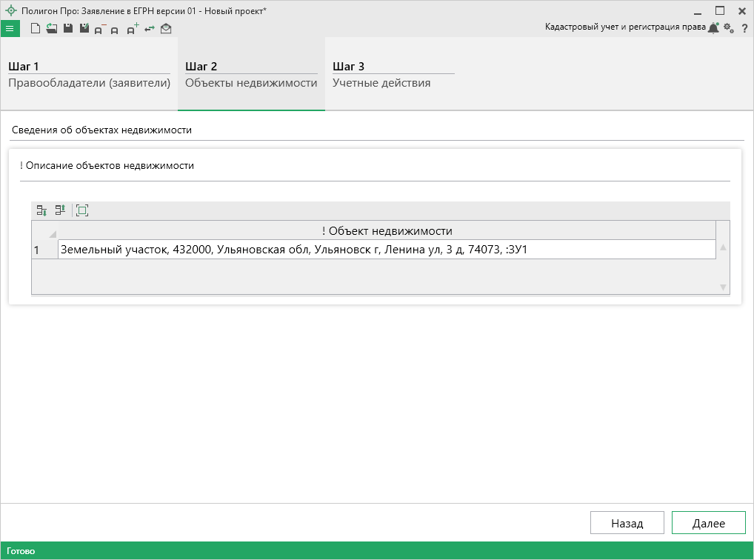The height and width of the screenshot is (560, 754).
Task: Click the decrease font size icon
Action: coord(100,30)
